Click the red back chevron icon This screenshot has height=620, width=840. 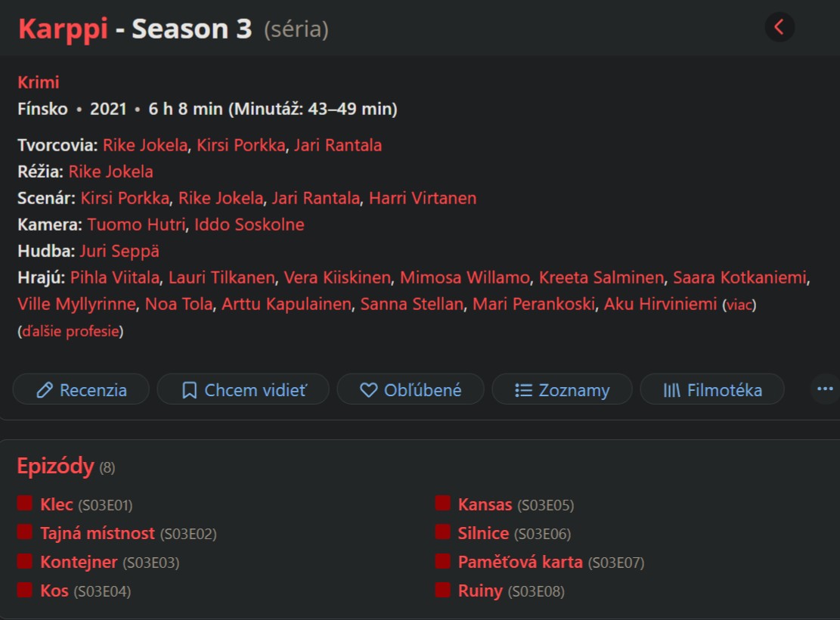coord(780,27)
